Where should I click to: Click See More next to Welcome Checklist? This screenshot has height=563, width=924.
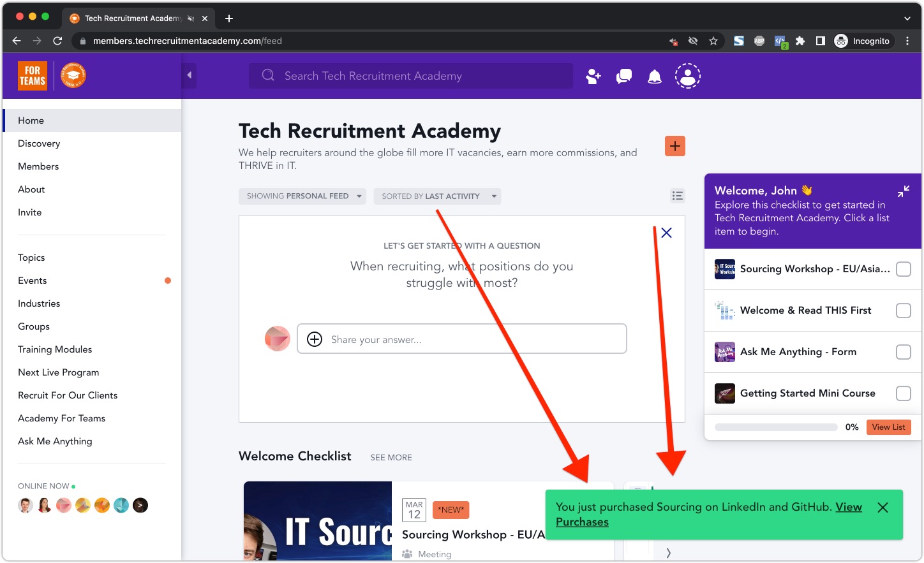pyautogui.click(x=391, y=457)
